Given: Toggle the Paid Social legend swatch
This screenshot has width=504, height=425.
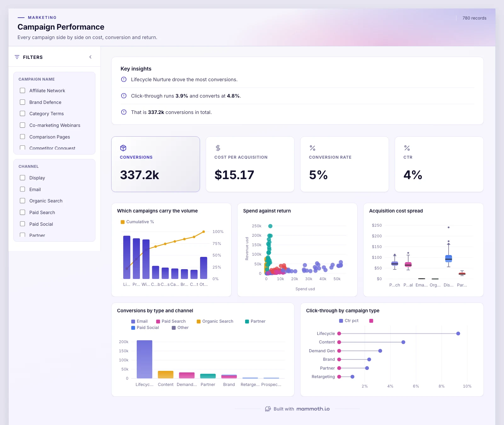Looking at the screenshot, I should (133, 328).
